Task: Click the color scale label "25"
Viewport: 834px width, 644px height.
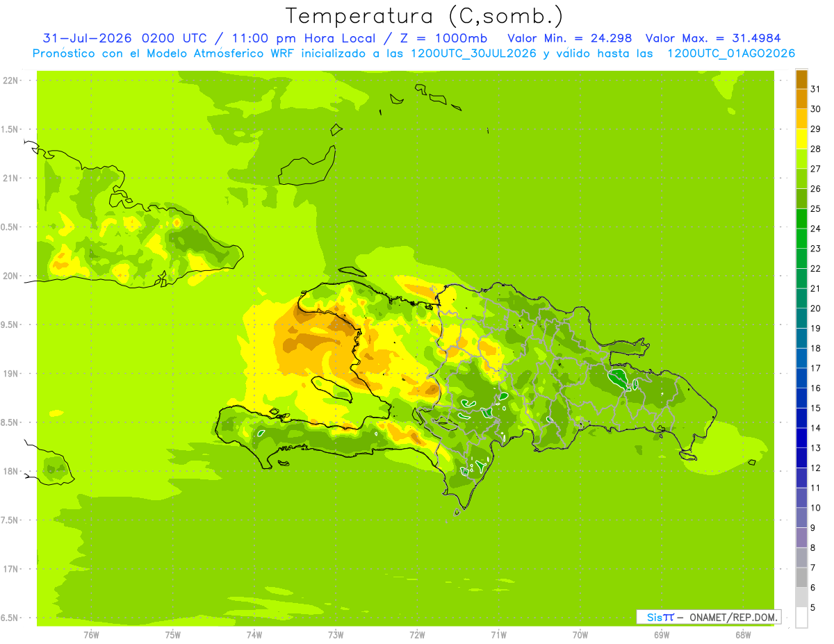Action: 815,208
